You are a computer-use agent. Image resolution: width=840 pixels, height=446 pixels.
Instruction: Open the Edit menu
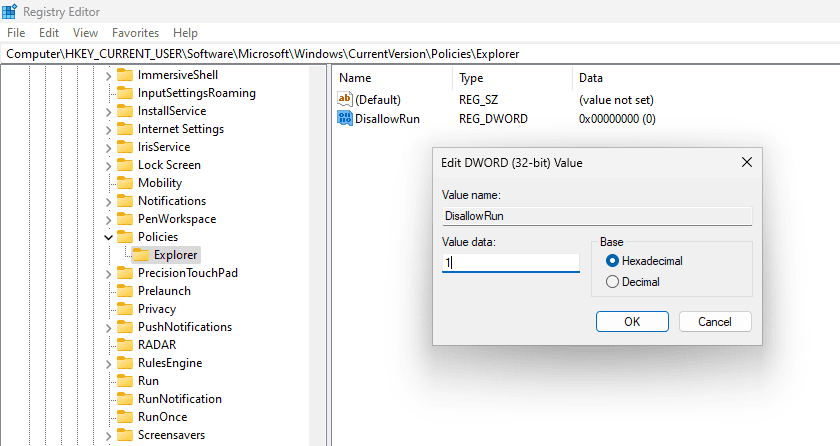(x=50, y=33)
